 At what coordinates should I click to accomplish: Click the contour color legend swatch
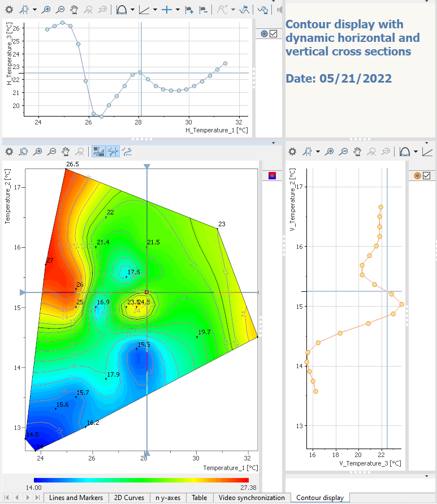pyautogui.click(x=272, y=176)
